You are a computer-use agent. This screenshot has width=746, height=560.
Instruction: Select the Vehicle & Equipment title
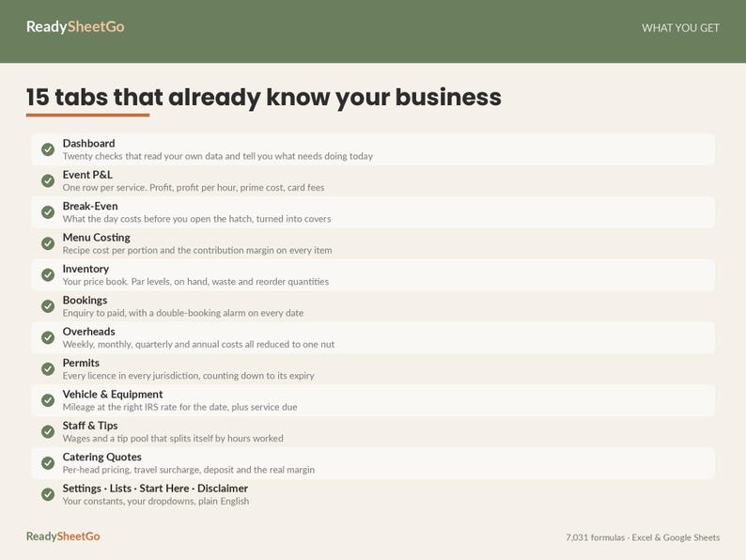(113, 395)
